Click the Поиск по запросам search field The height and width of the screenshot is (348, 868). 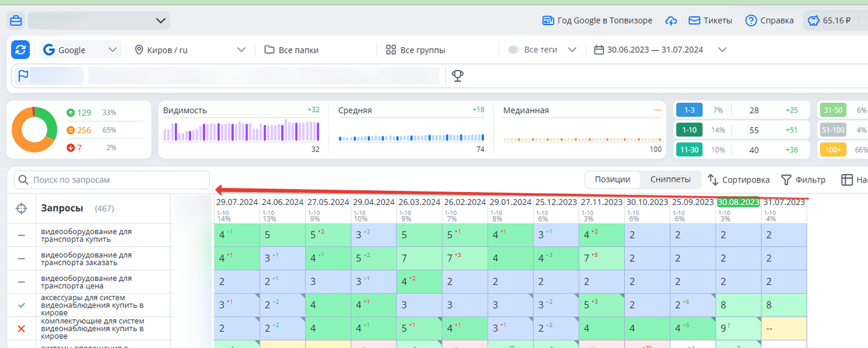click(112, 180)
